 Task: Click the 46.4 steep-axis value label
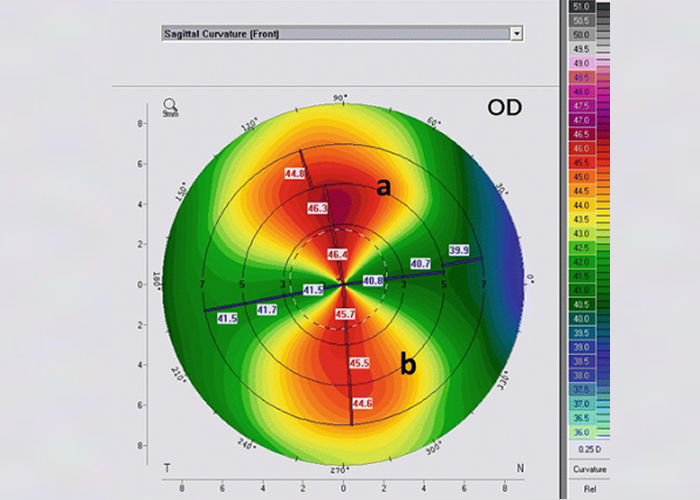point(337,256)
